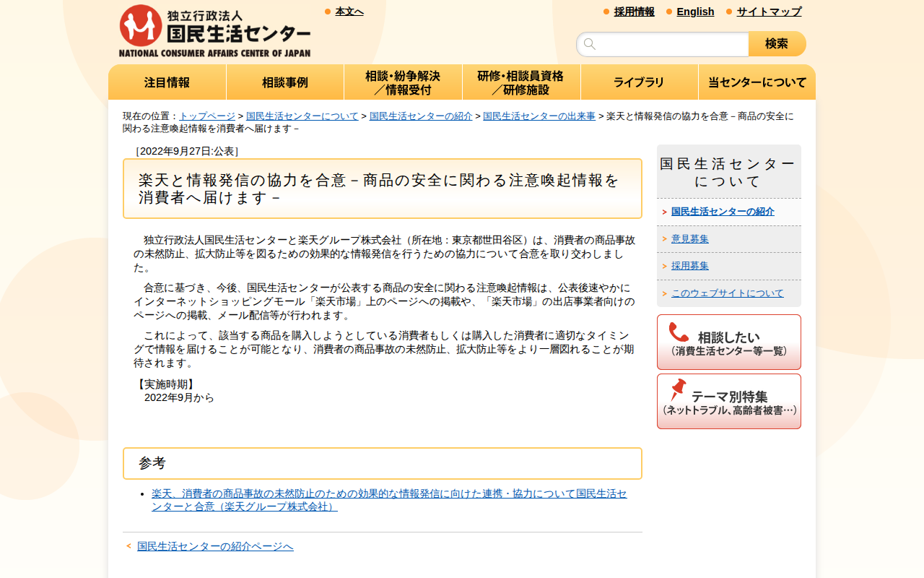
Task: Open the サイトマップ link
Action: point(769,12)
